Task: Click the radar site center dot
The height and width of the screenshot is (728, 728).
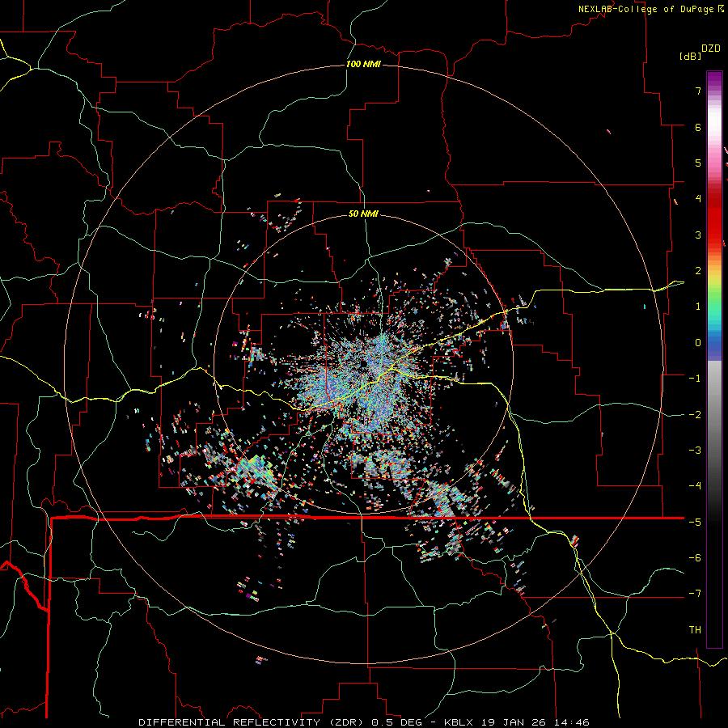Action: (x=362, y=365)
